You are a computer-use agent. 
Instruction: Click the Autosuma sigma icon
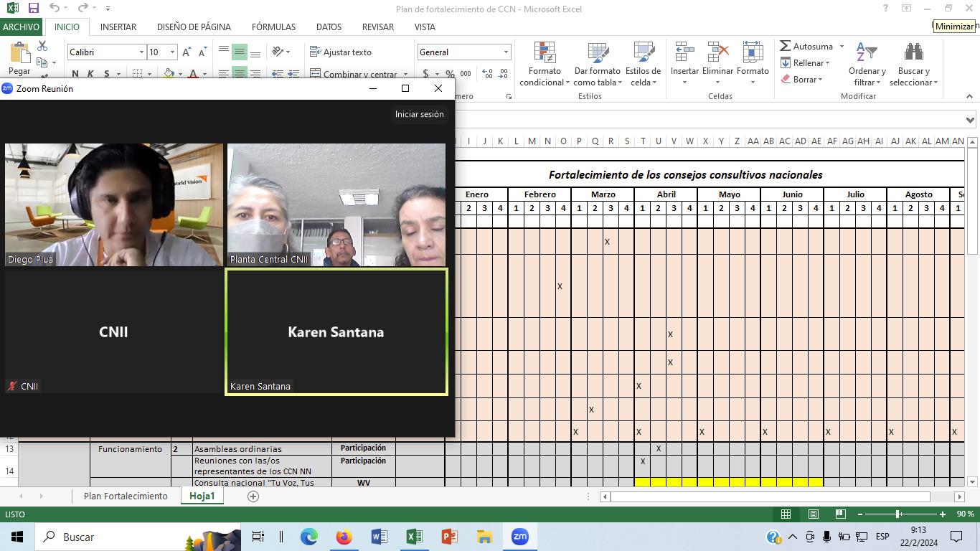point(786,47)
